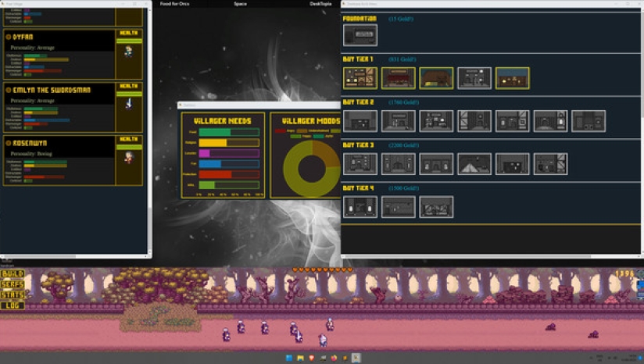Click the SERFS button

pos(13,285)
